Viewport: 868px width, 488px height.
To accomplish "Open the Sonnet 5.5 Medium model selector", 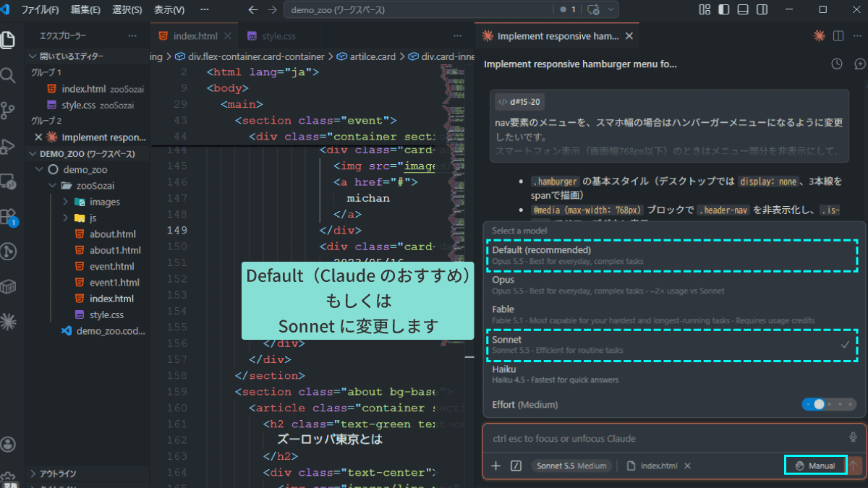I will point(571,466).
